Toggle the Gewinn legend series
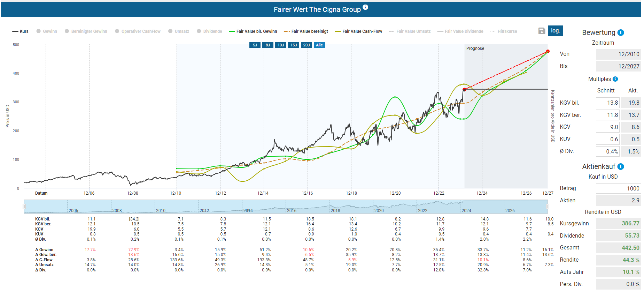The width and height of the screenshot is (644, 292). [47, 31]
